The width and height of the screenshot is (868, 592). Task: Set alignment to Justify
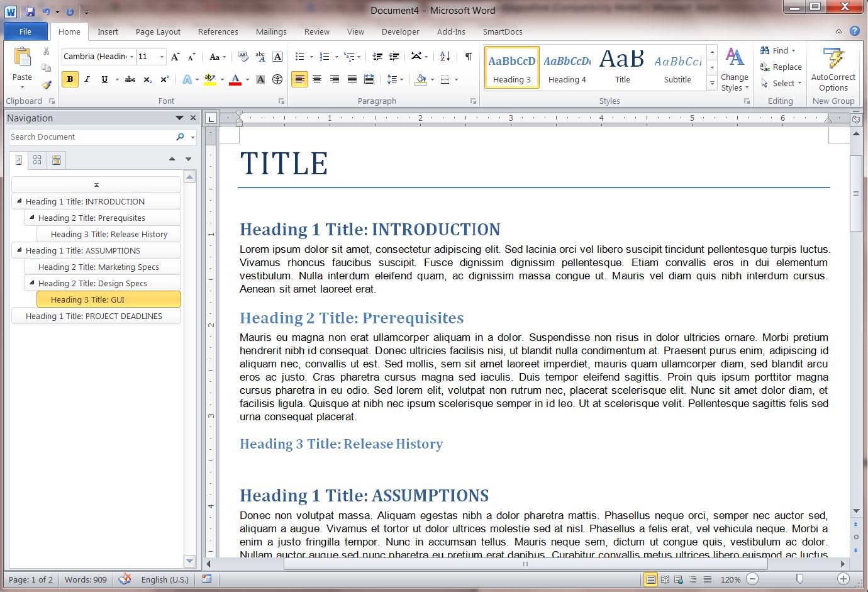(x=352, y=79)
